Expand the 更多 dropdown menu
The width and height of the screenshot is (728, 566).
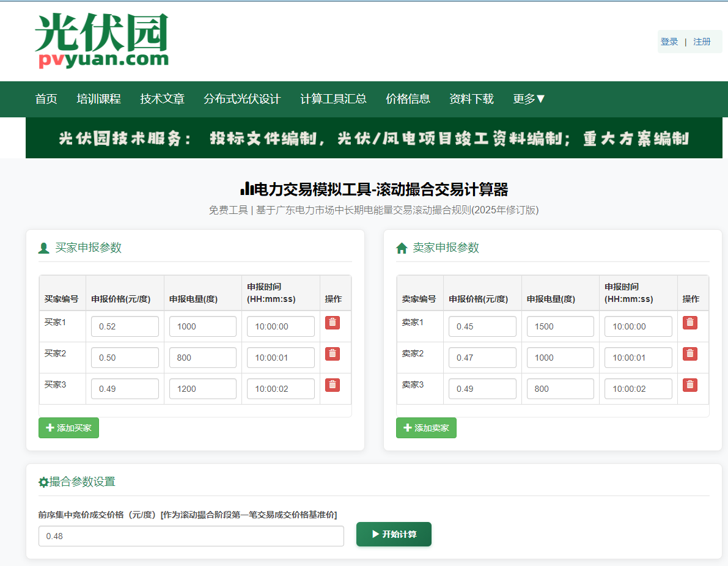[529, 99]
